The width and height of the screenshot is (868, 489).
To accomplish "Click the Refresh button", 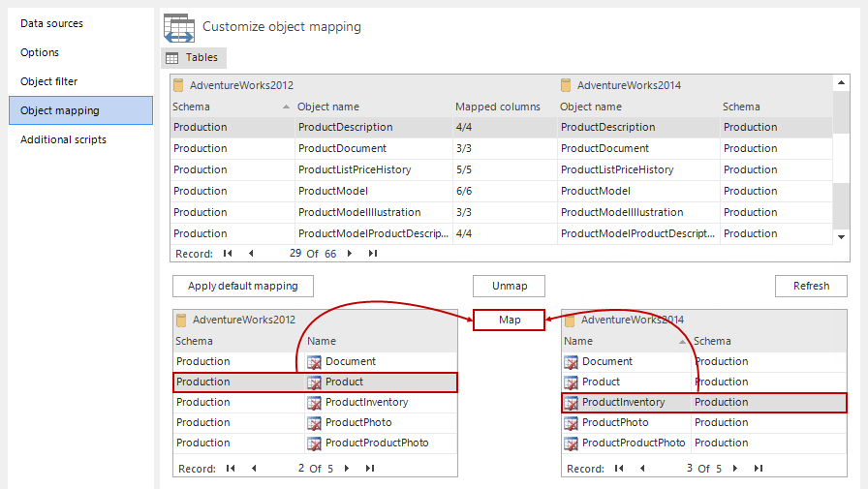I will pos(811,286).
